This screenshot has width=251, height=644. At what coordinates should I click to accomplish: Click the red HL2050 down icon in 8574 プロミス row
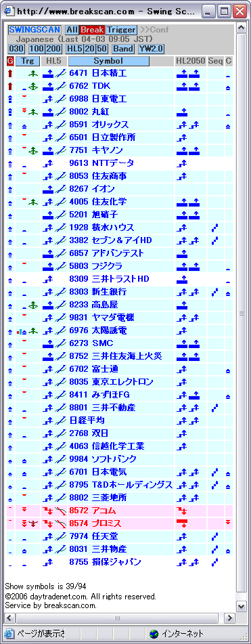pyautogui.click(x=182, y=523)
